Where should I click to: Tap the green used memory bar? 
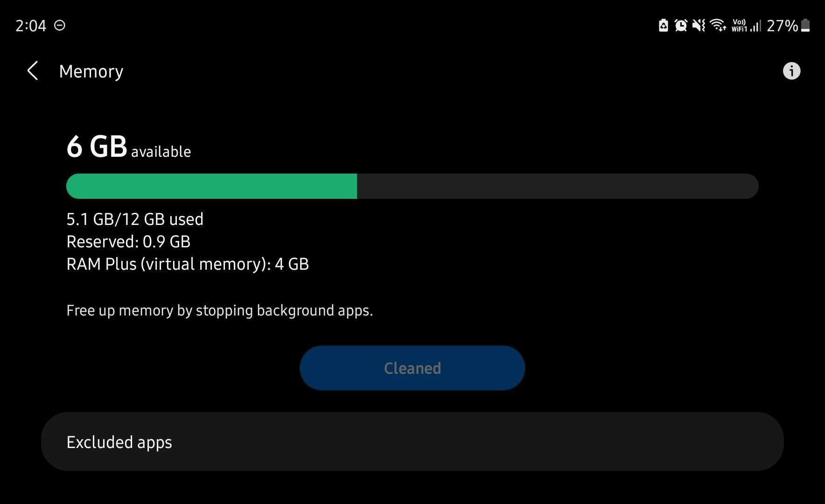coord(211,186)
